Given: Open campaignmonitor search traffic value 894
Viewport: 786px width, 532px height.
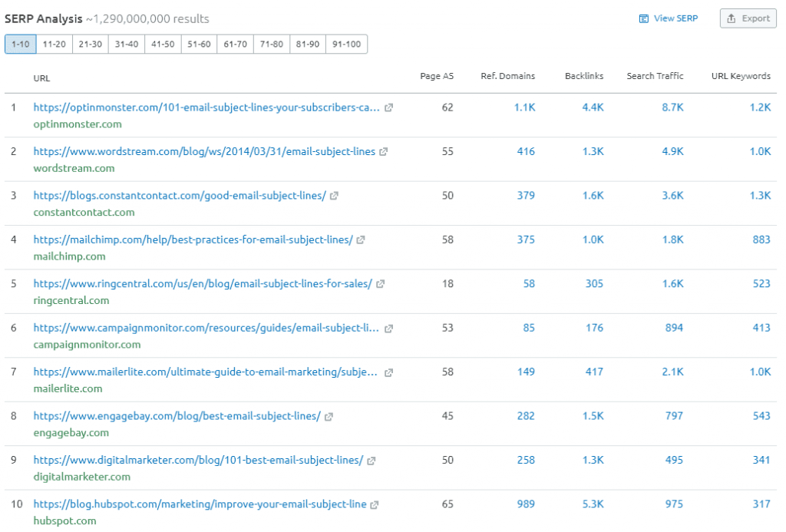Looking at the screenshot, I should (x=674, y=328).
